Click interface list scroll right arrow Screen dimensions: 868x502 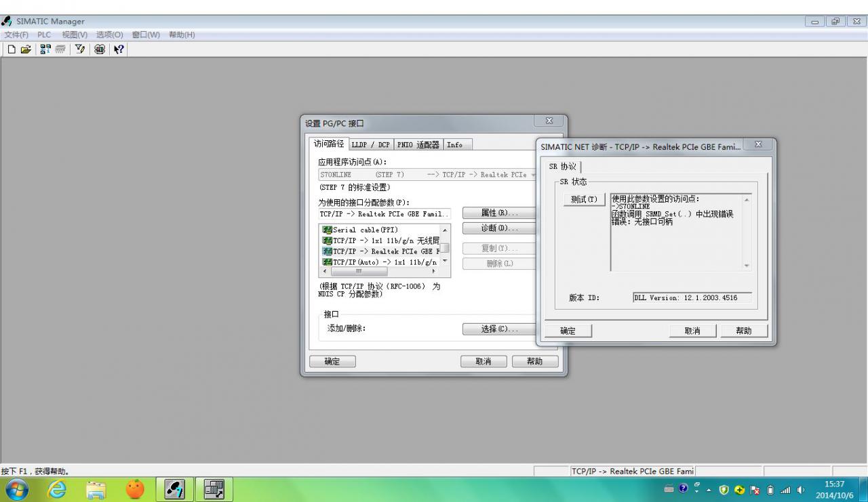[x=435, y=270]
